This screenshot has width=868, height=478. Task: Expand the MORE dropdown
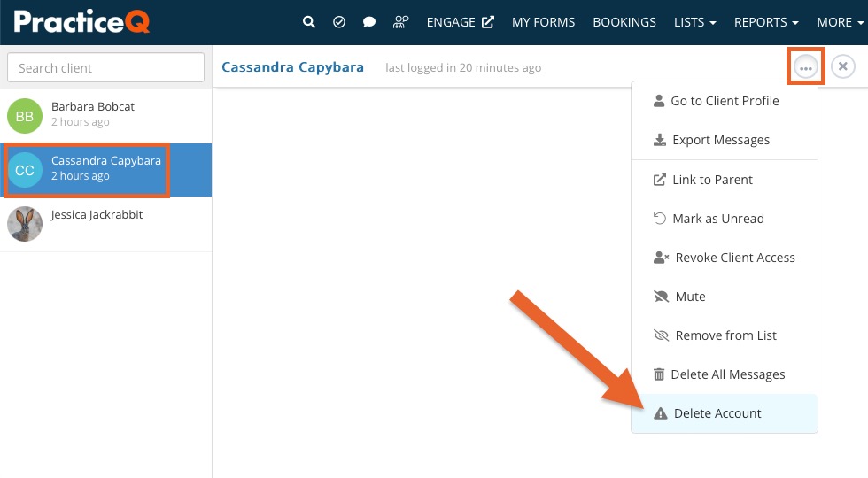tap(841, 22)
